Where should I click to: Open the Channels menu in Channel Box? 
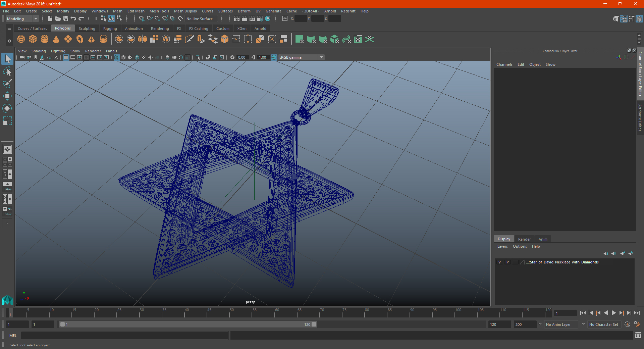504,64
